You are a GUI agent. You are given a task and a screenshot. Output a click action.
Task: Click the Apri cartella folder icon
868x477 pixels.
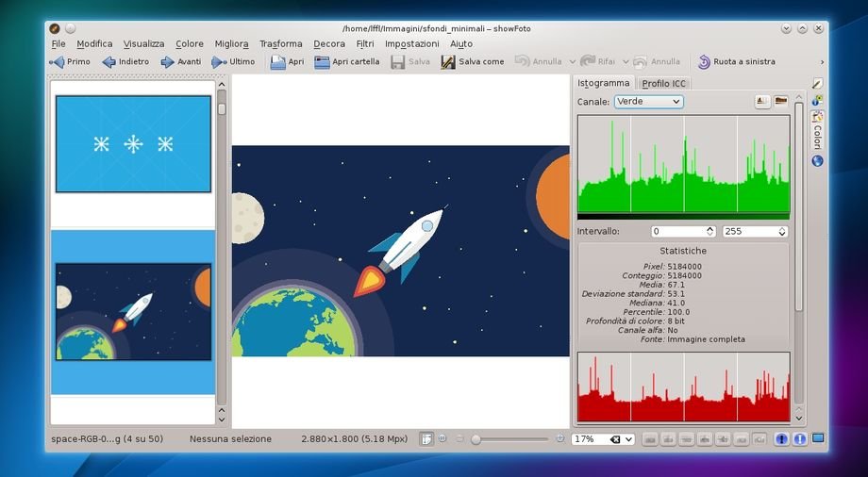(323, 62)
